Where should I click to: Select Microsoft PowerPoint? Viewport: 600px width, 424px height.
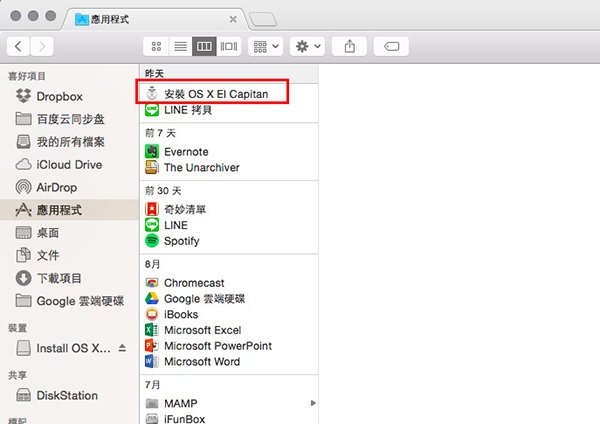209,346
